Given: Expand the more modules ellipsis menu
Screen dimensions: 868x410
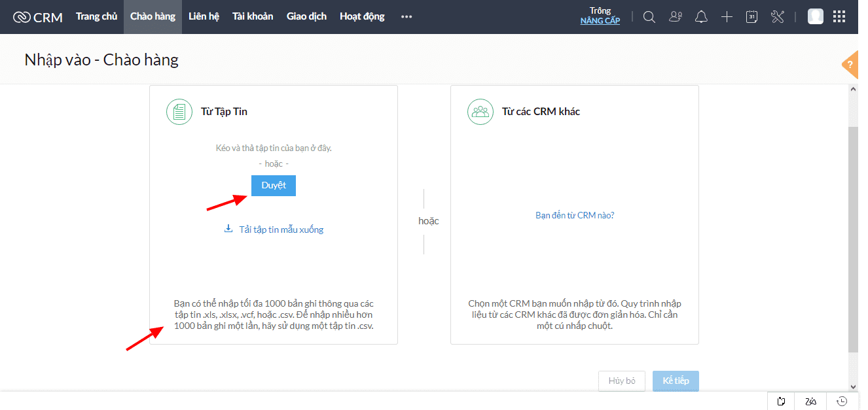Looking at the screenshot, I should pyautogui.click(x=407, y=17).
